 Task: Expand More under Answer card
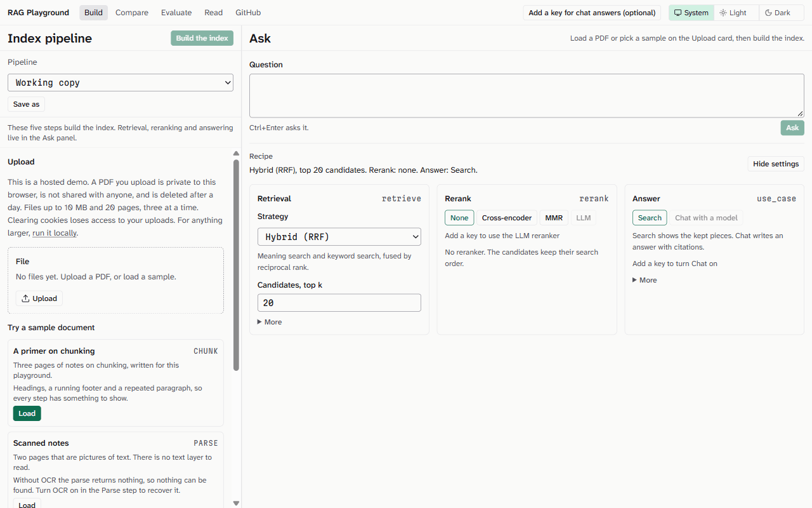[645, 280]
